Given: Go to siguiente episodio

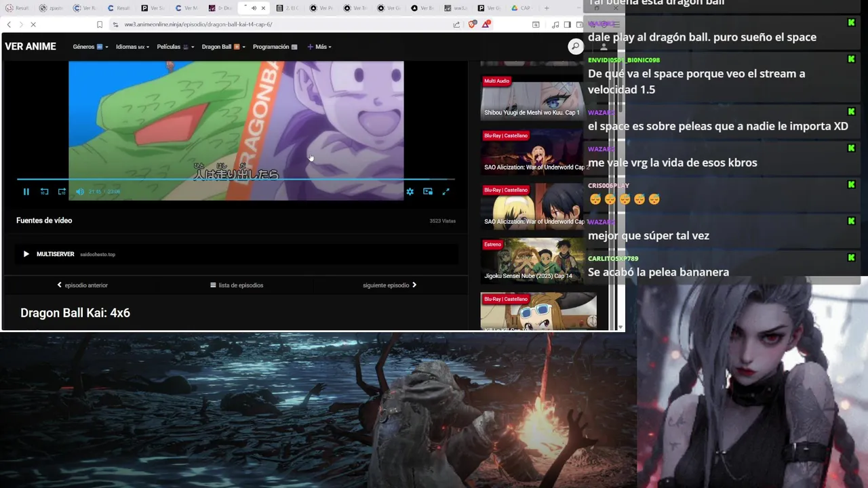Looking at the screenshot, I should [x=390, y=285].
